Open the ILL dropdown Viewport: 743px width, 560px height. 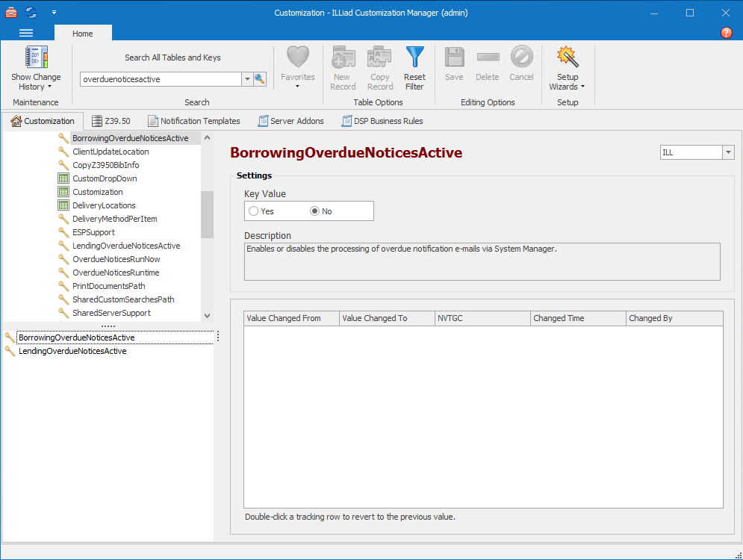tap(728, 152)
